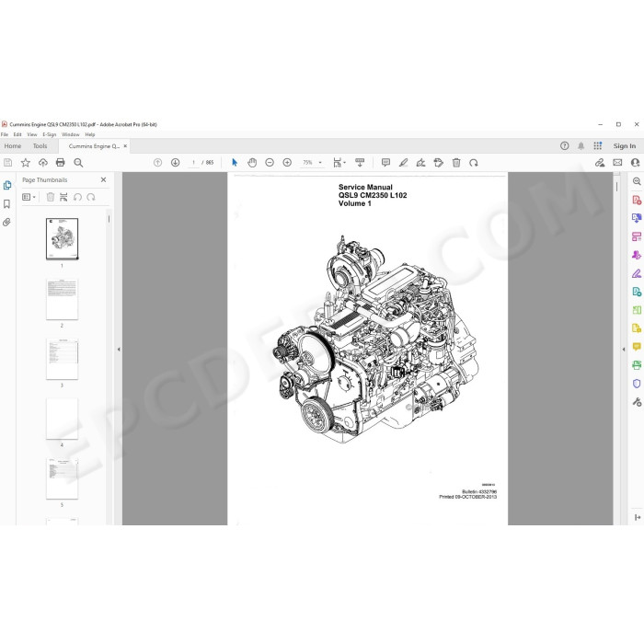The image size is (644, 644).
Task: Select page 1 thumbnail
Action: (62, 238)
